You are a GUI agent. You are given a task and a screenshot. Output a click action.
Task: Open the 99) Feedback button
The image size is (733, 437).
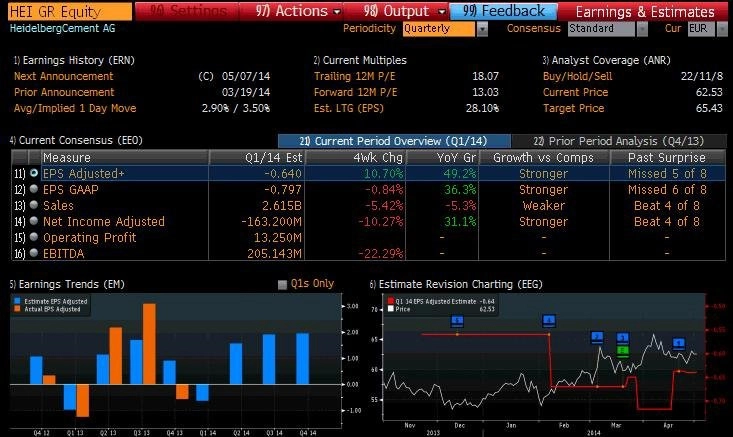(503, 11)
